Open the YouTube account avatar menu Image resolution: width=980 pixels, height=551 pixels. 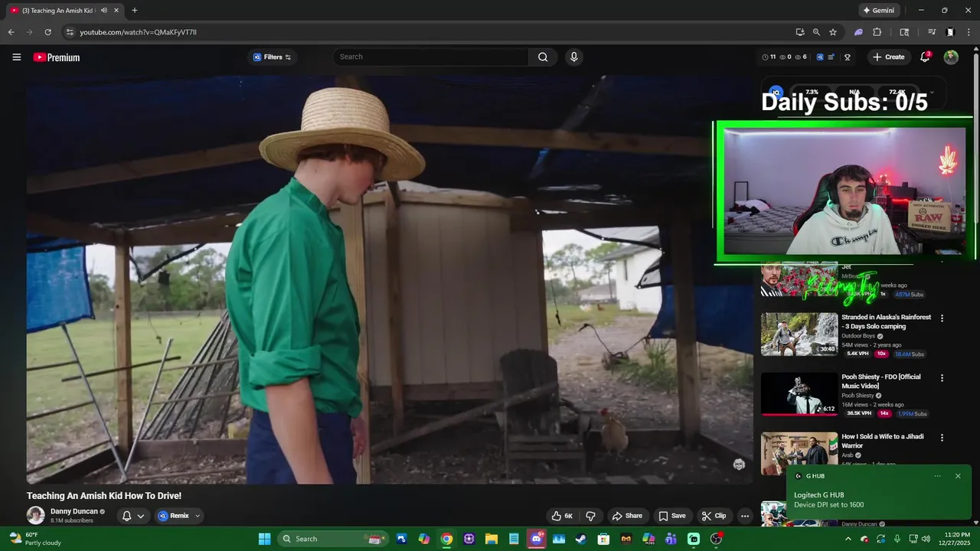[x=951, y=57]
